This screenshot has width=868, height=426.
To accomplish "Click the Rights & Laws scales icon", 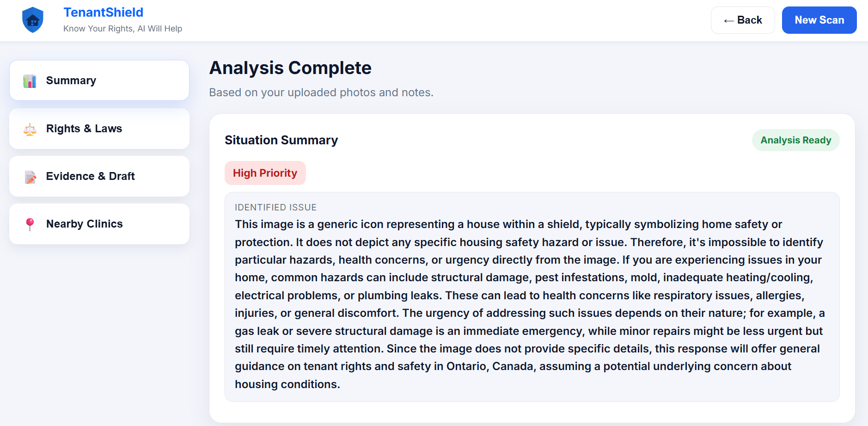I will (x=30, y=129).
